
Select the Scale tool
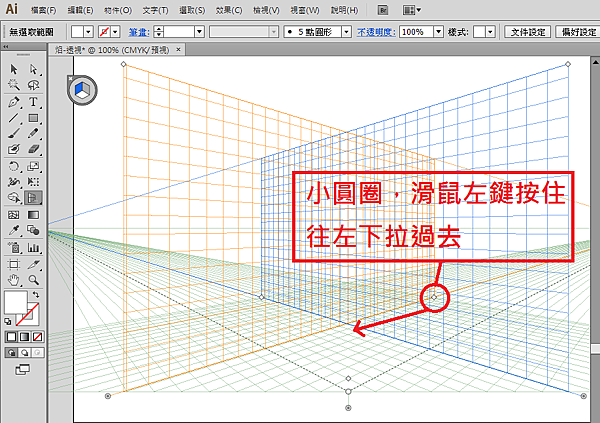[x=34, y=166]
